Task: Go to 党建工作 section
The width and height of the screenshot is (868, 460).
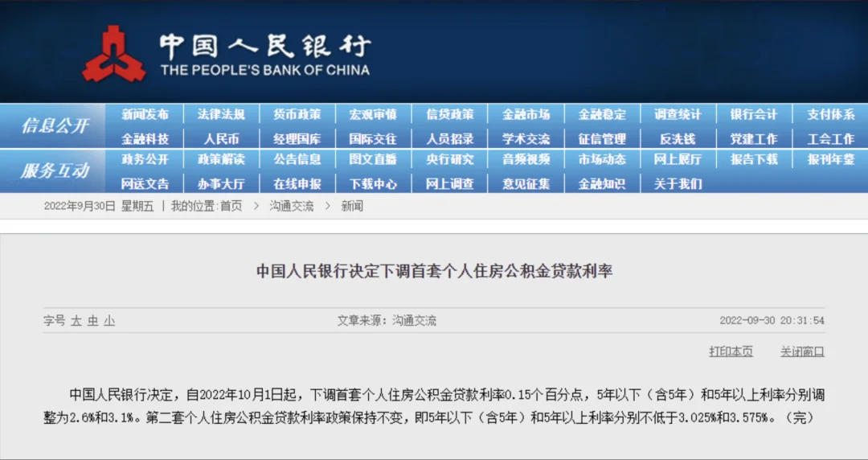Action: pyautogui.click(x=754, y=138)
